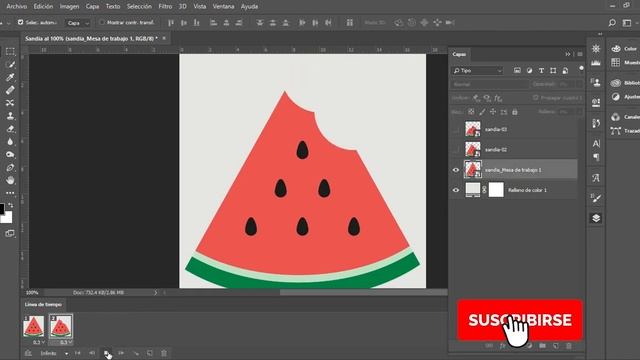Screen dimensions: 640x360
Task: Expand status bar info arrow
Action: point(156,293)
